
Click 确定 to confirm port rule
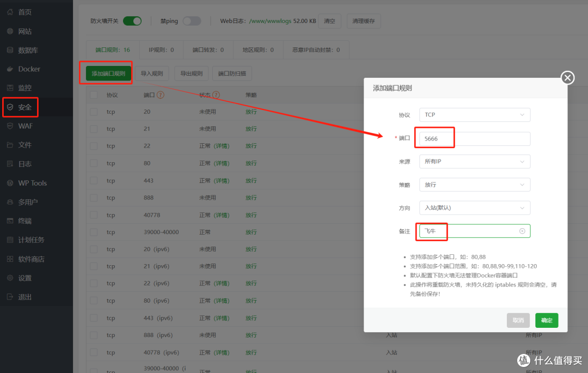point(547,320)
